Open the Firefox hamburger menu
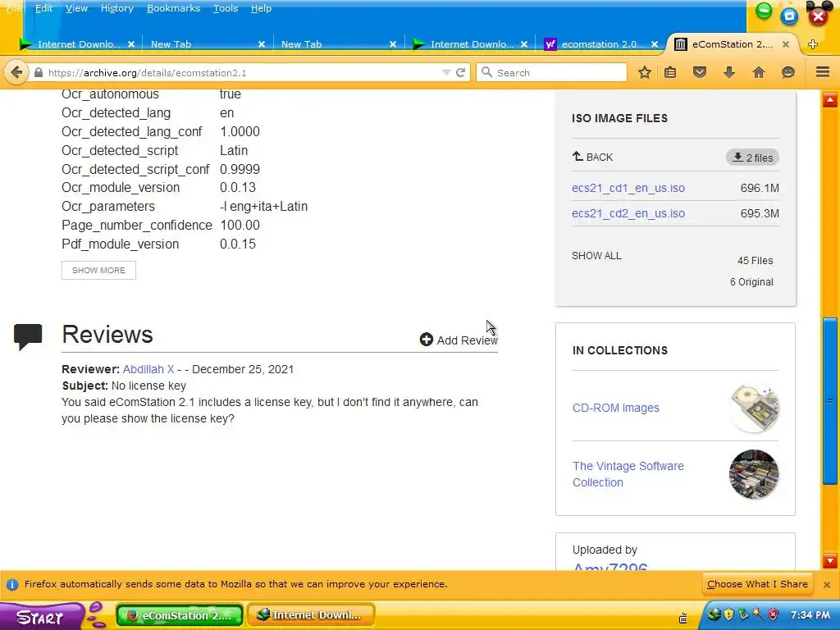The height and width of the screenshot is (630, 840). click(x=822, y=72)
